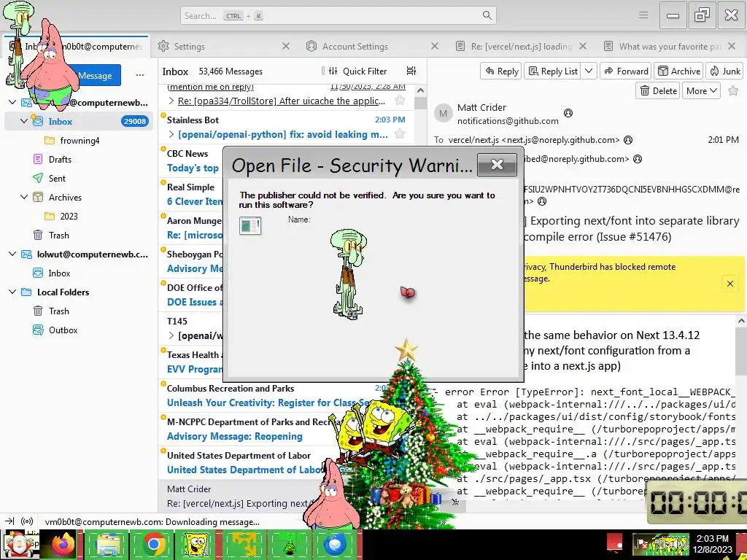Toggle the Quick Filter bar
This screenshot has width=747, height=560.
358,71
